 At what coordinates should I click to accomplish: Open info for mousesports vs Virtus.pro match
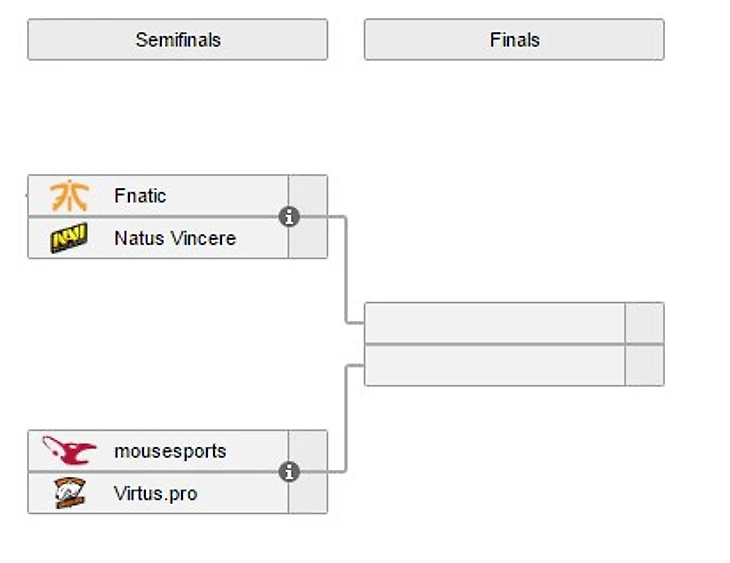click(x=289, y=471)
